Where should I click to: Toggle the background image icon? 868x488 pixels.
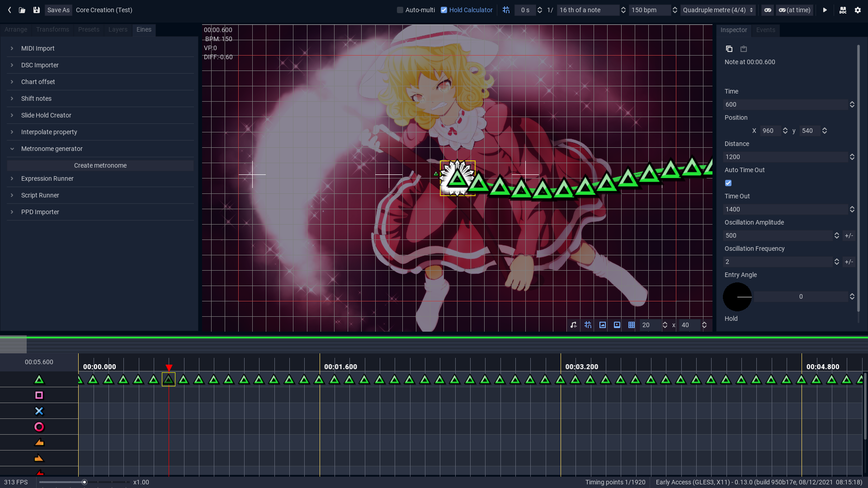[603, 325]
